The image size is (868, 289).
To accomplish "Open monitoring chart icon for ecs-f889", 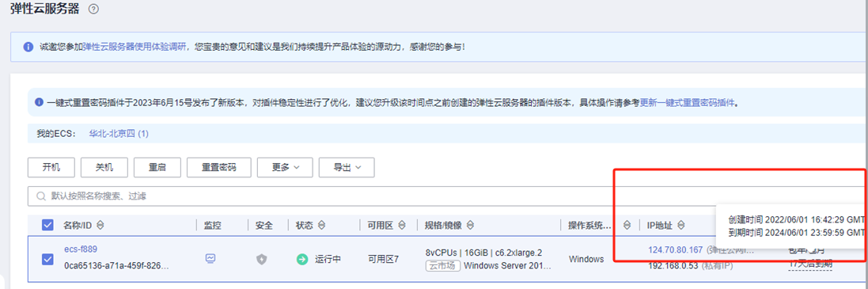I will pos(210,258).
